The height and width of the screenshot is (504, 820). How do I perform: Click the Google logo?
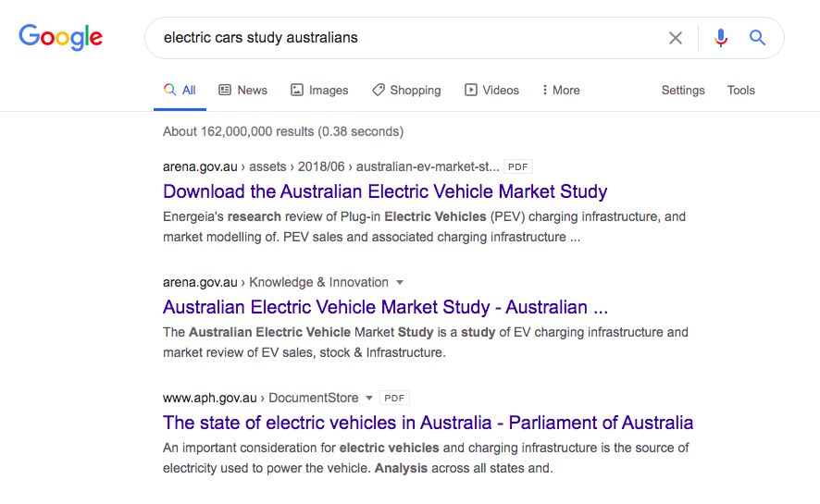(61, 37)
